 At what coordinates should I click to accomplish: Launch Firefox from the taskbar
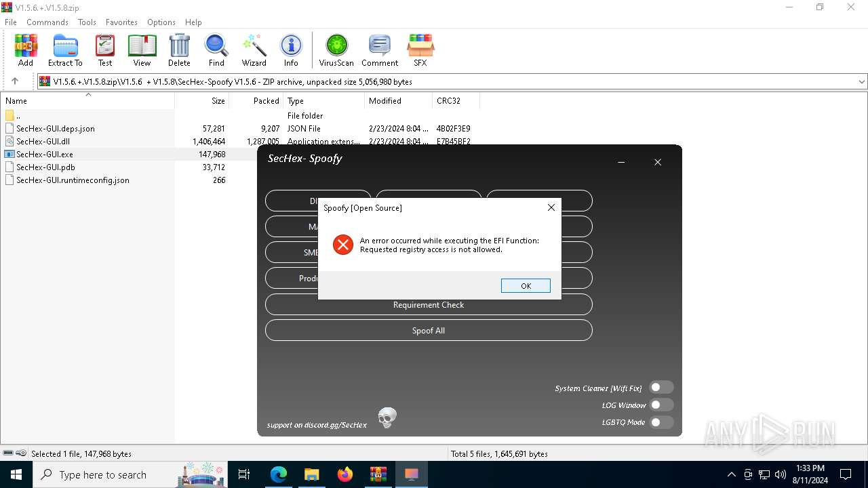point(345,474)
